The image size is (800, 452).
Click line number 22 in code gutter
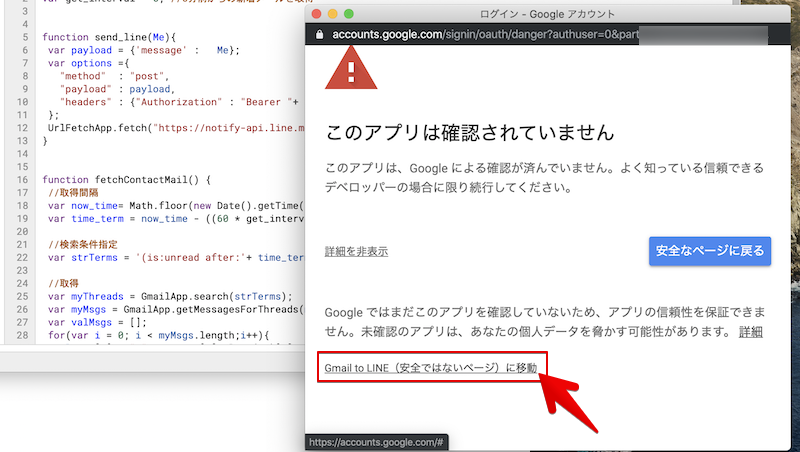(18, 257)
